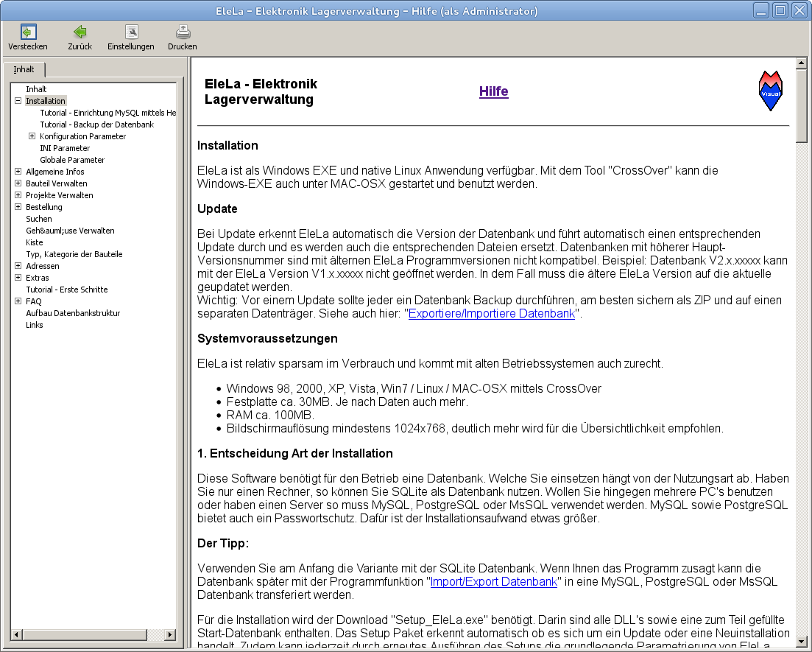Open Aufbau Datenbankstruktur topic

73,313
